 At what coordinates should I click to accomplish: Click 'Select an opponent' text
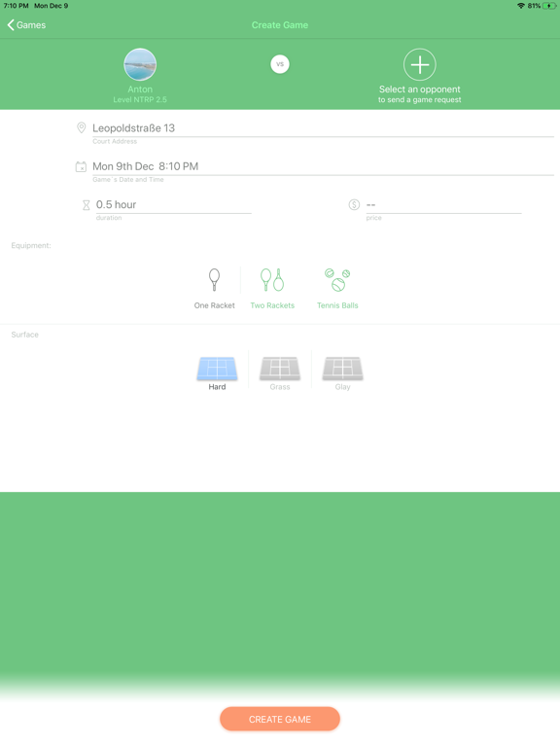pos(420,89)
